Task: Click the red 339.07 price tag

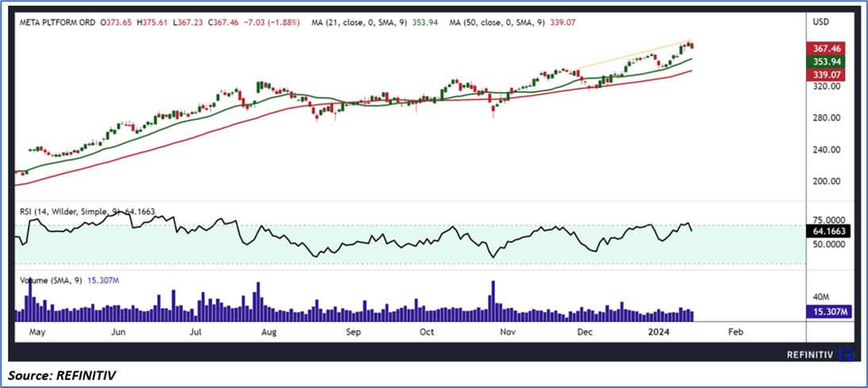Action: [x=828, y=74]
